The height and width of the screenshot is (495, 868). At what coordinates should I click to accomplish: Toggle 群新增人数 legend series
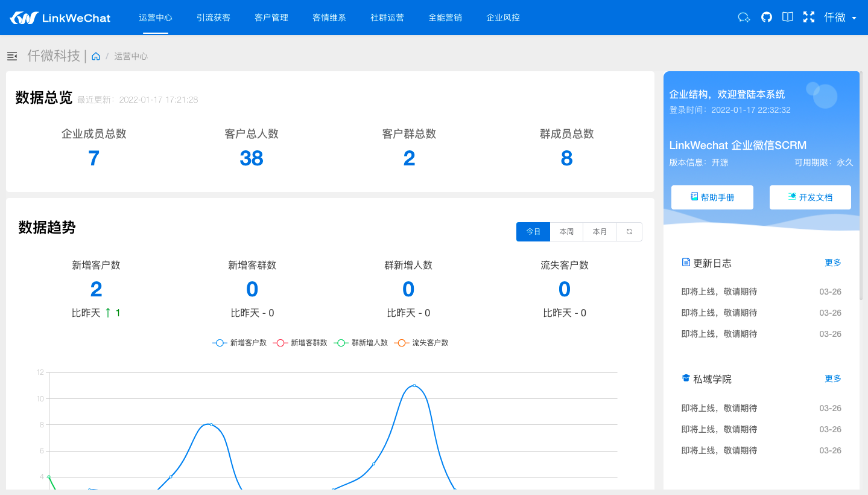click(x=361, y=343)
